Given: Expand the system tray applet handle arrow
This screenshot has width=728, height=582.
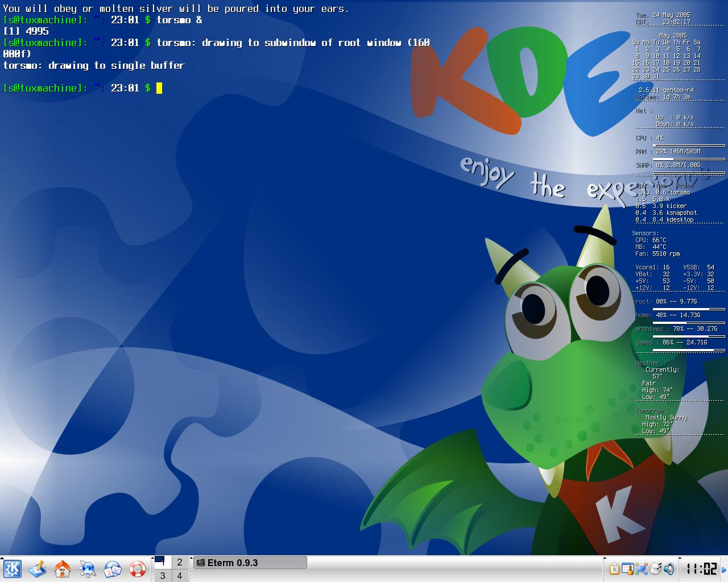Looking at the screenshot, I should (x=606, y=559).
